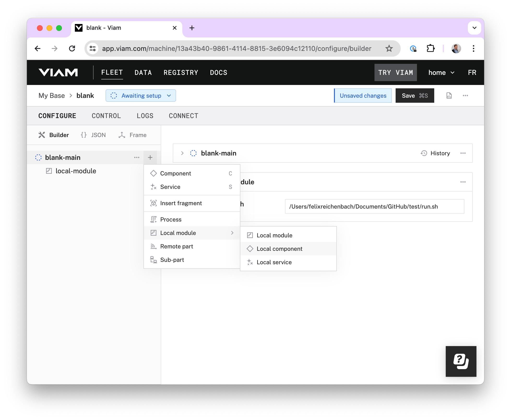Click the plus icon next to blank-main
The width and height of the screenshot is (511, 420).
150,157
